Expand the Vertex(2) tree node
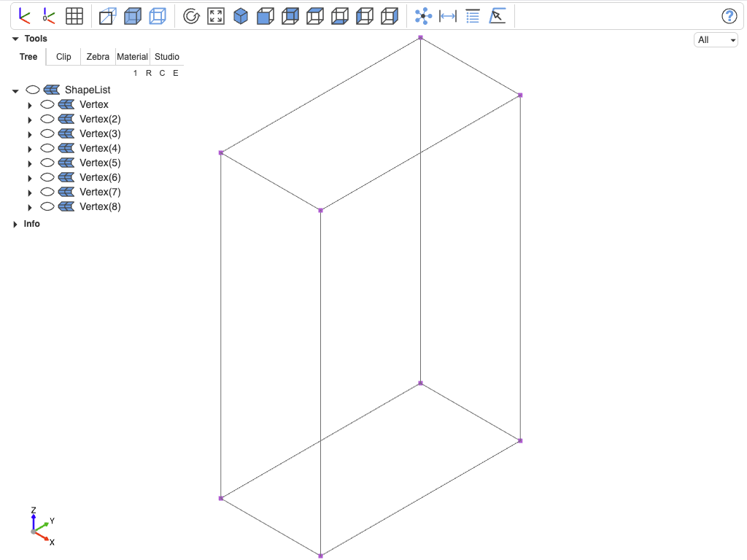Viewport: 747px width, 560px height. 29,120
